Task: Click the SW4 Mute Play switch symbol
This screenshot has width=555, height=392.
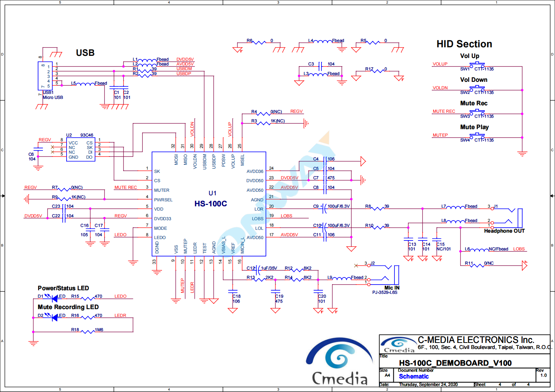Action: (477, 137)
